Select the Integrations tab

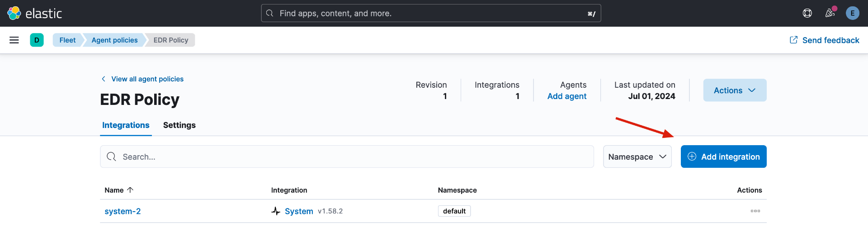126,125
